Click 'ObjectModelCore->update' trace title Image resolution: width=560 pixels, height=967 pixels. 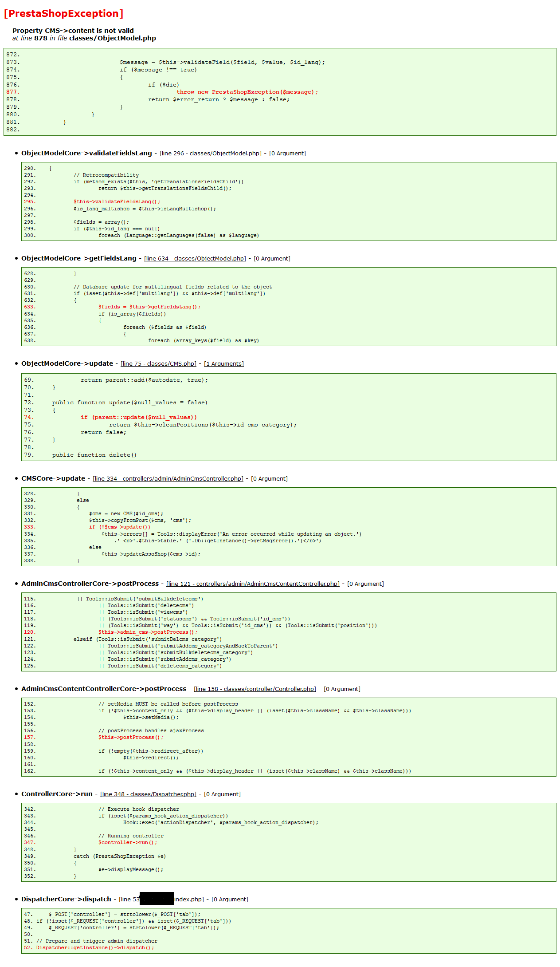[67, 363]
